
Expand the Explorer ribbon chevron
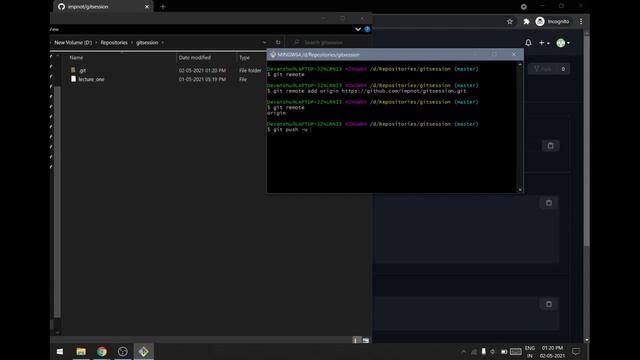358,29
